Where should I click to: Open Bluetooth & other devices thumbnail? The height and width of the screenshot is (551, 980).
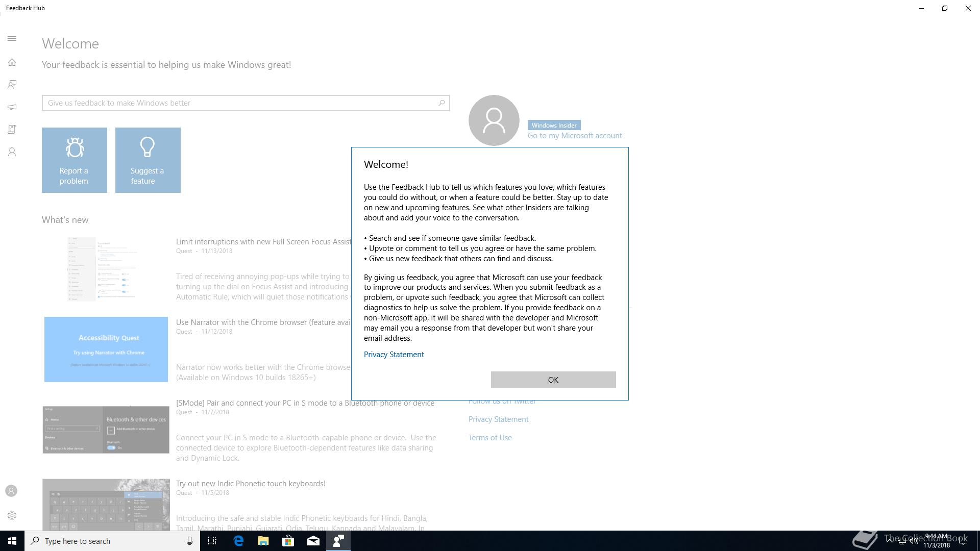click(106, 430)
